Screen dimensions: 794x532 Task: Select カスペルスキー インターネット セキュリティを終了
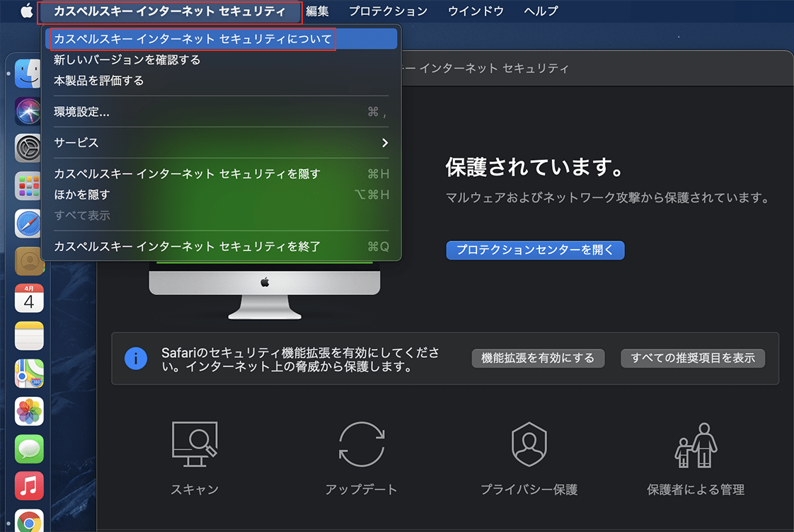coord(221,246)
